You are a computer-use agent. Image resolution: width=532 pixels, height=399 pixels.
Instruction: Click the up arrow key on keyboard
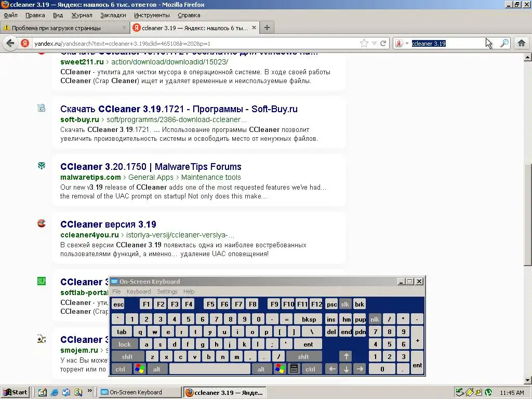tap(346, 356)
